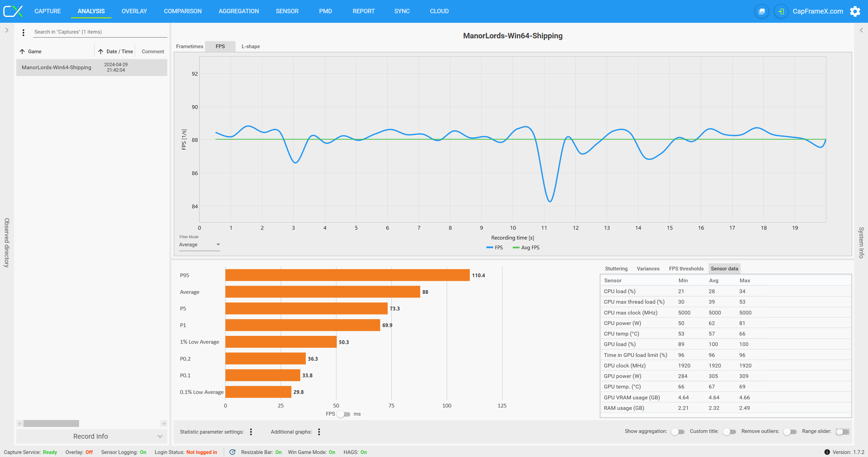Viewport: 868px width, 457px height.
Task: Turn on Remove outliers toggle
Action: click(790, 432)
